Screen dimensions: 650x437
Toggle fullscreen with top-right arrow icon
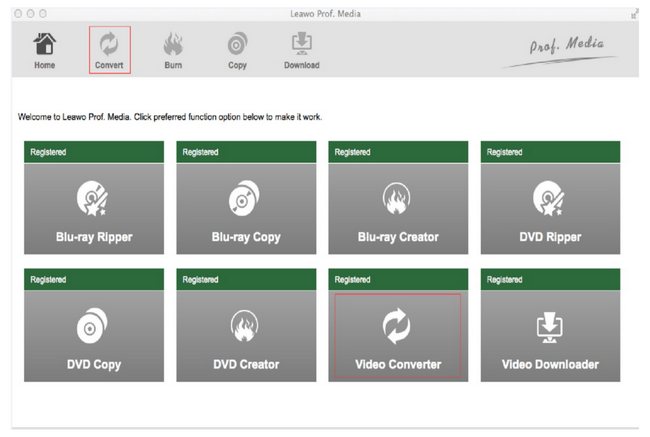pyautogui.click(x=634, y=14)
